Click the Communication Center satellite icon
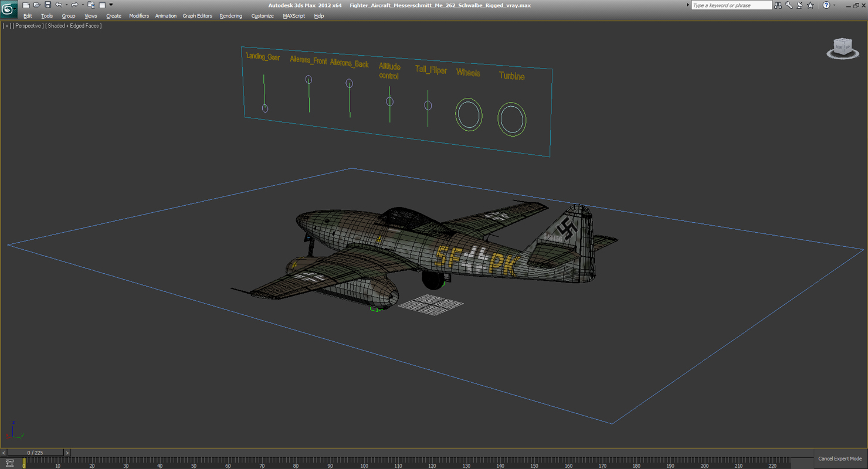Screen dimensions: 868x469 pyautogui.click(x=799, y=5)
